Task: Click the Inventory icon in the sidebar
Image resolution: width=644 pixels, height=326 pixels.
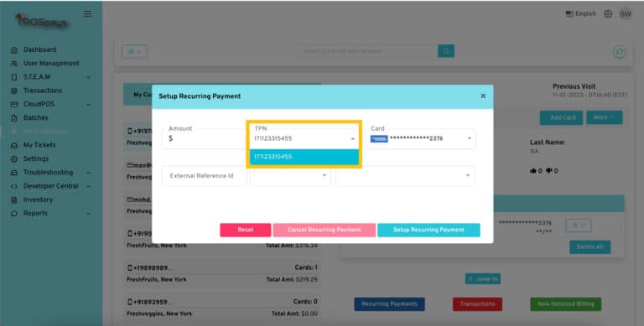Action: click(x=14, y=200)
